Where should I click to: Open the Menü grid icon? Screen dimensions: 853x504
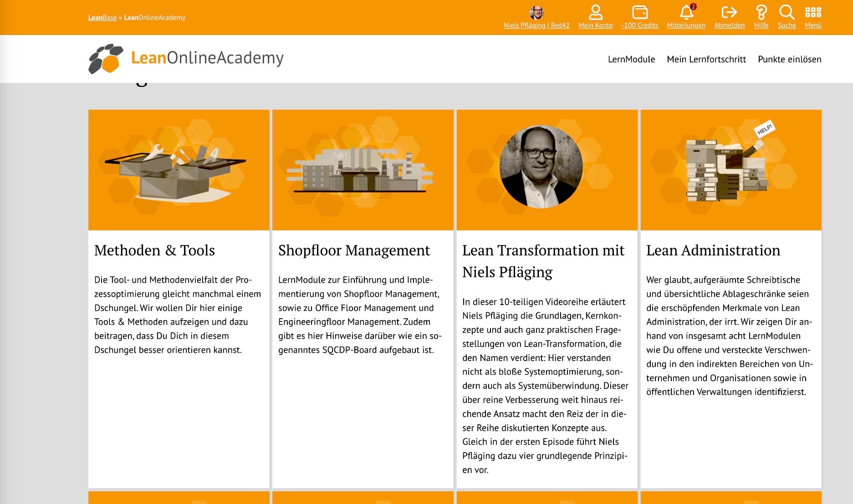813,12
